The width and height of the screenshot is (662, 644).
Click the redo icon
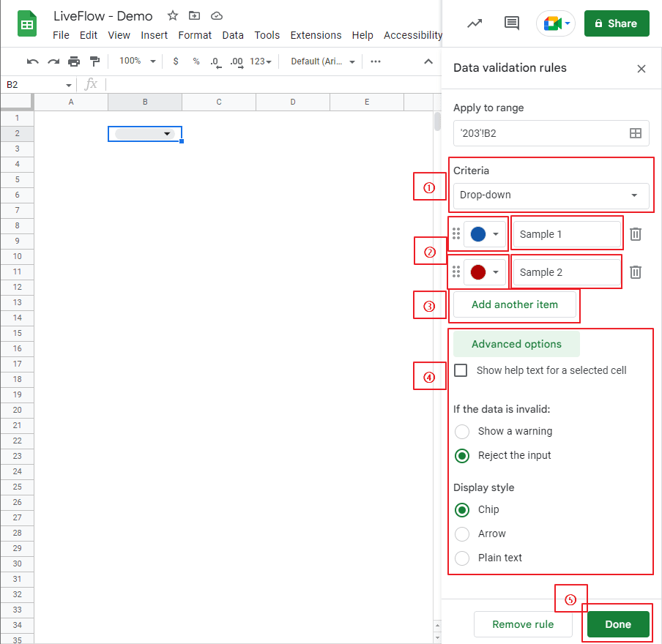(53, 61)
